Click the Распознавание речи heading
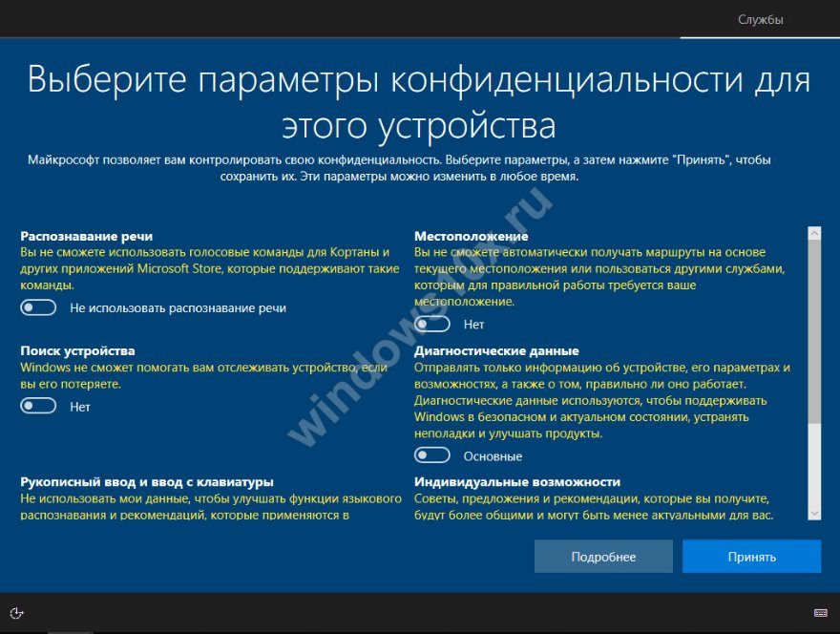The height and width of the screenshot is (634, 840). click(x=87, y=236)
